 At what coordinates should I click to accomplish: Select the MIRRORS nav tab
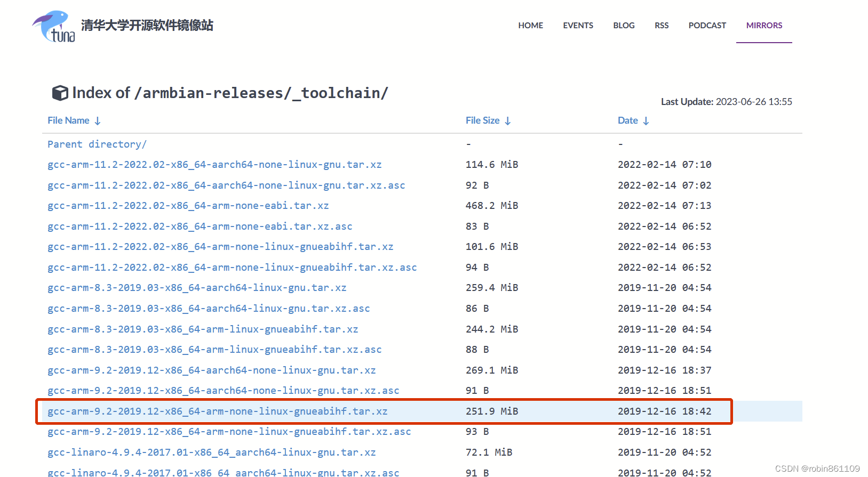pos(764,25)
